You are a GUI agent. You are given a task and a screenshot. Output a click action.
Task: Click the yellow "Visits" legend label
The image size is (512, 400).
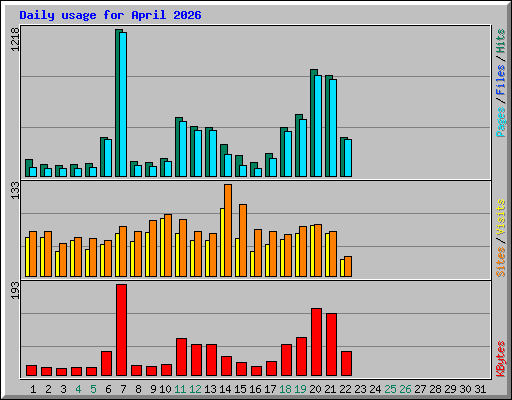[x=500, y=218]
